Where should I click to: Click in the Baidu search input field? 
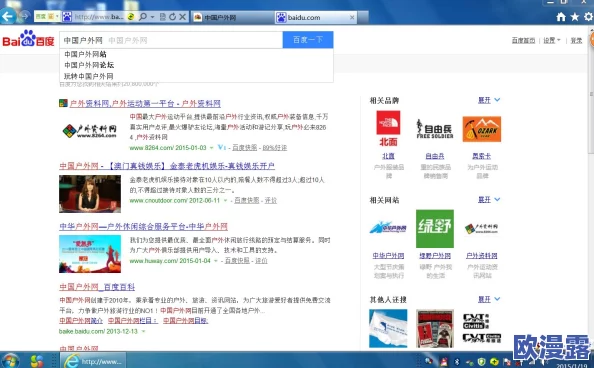171,40
